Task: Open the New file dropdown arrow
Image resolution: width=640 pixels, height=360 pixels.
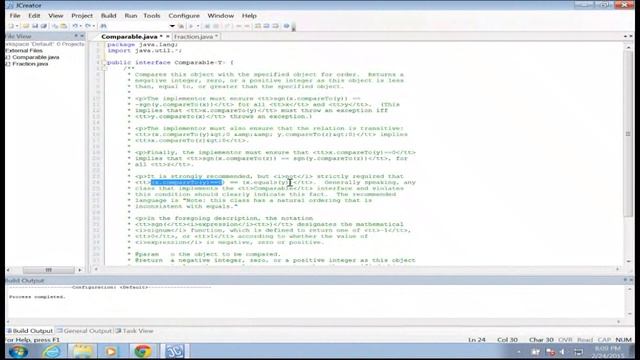Action: coord(17,26)
